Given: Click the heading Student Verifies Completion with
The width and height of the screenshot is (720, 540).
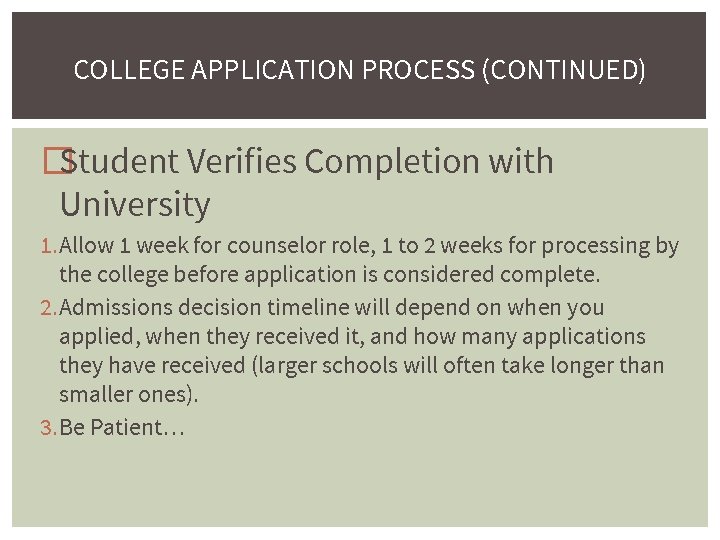Looking at the screenshot, I should pos(306,161).
